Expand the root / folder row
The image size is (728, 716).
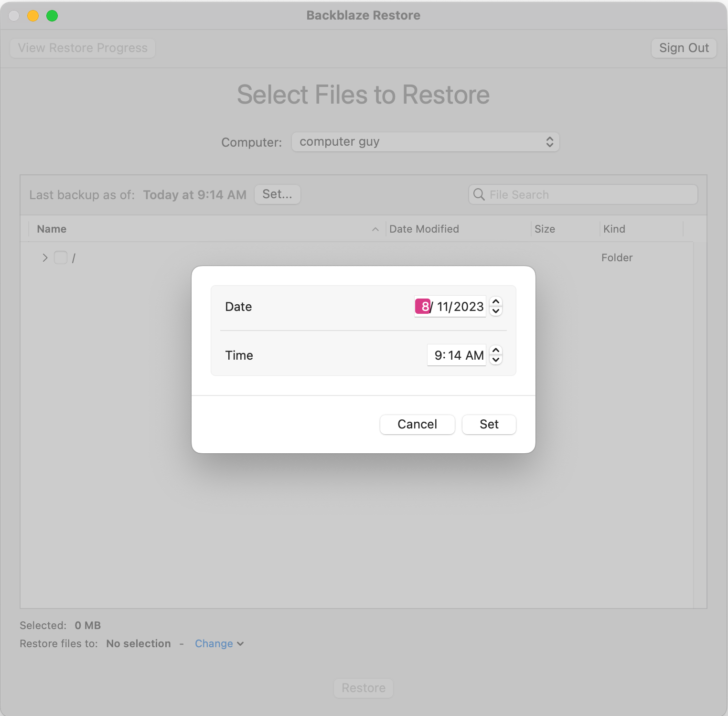(x=45, y=258)
